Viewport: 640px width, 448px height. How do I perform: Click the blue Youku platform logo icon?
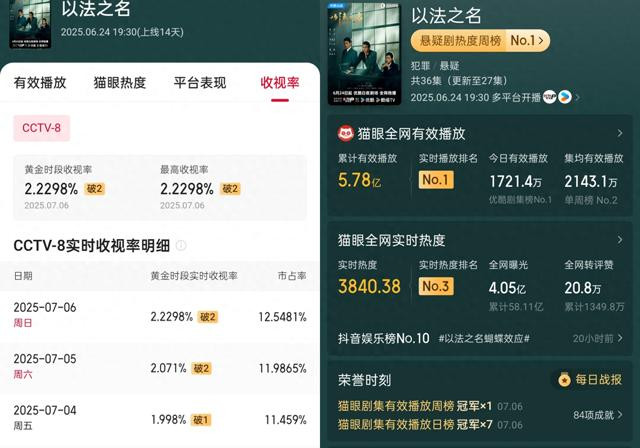(x=564, y=97)
